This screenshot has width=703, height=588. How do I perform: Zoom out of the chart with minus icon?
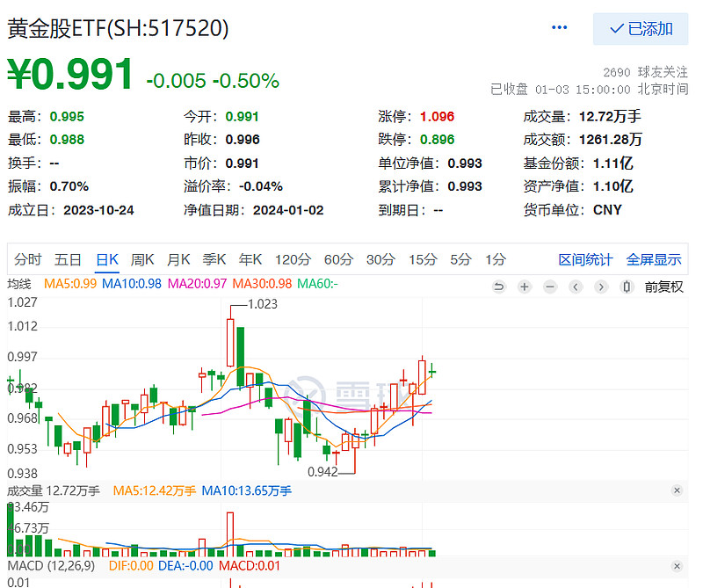tap(549, 287)
